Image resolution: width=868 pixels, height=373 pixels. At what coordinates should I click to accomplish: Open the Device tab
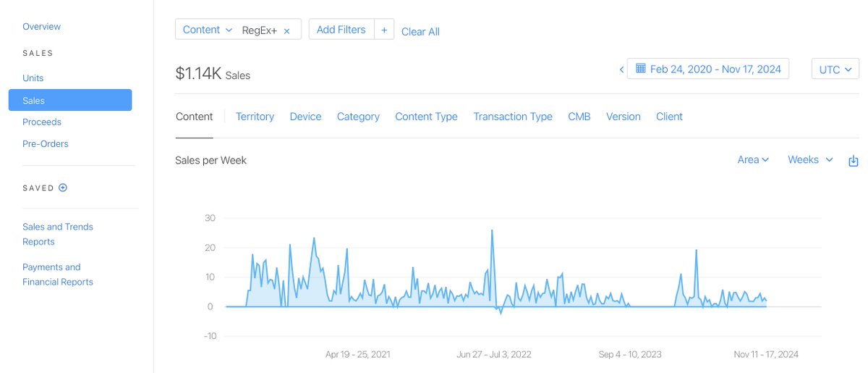click(x=305, y=117)
